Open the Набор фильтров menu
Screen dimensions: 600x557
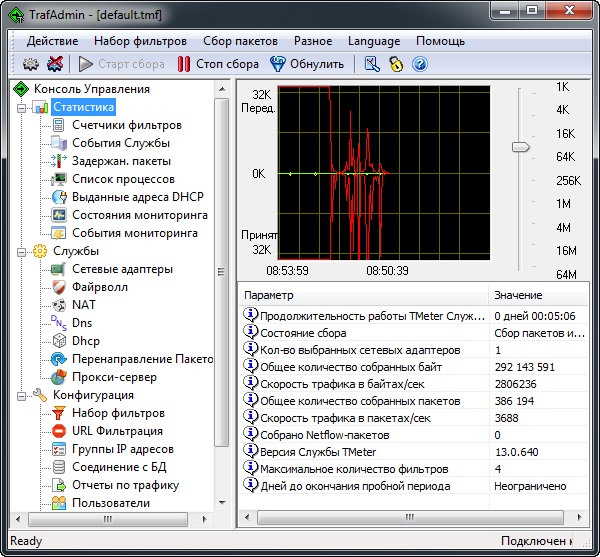tap(140, 41)
